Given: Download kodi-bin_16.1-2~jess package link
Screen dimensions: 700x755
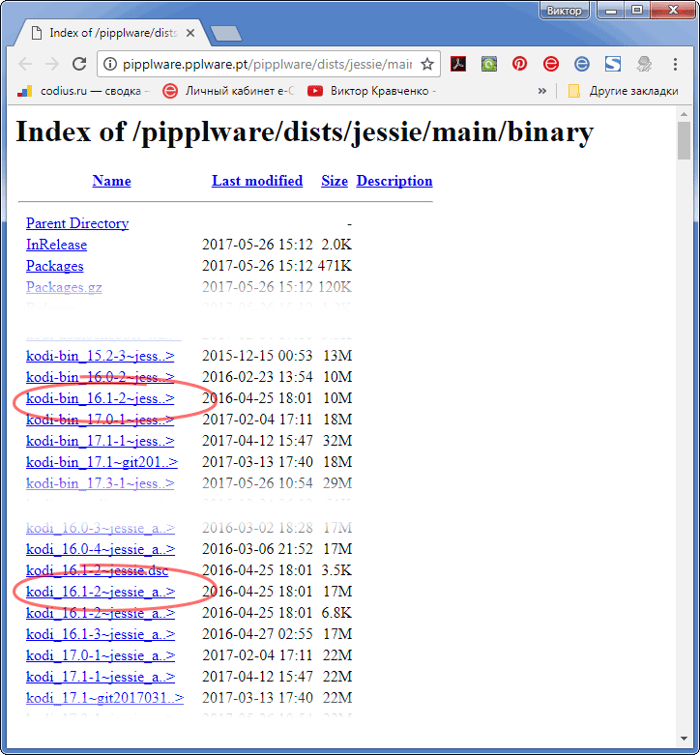Looking at the screenshot, I should 100,398.
